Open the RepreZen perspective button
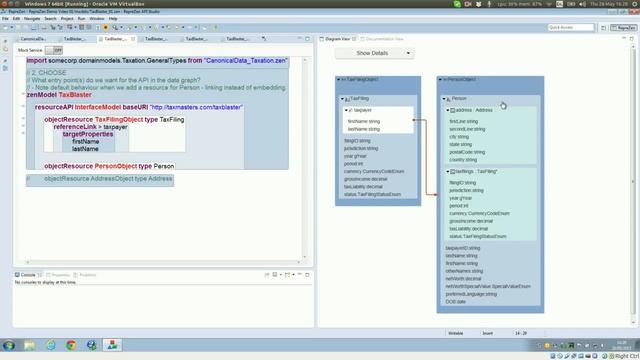 [x=623, y=27]
